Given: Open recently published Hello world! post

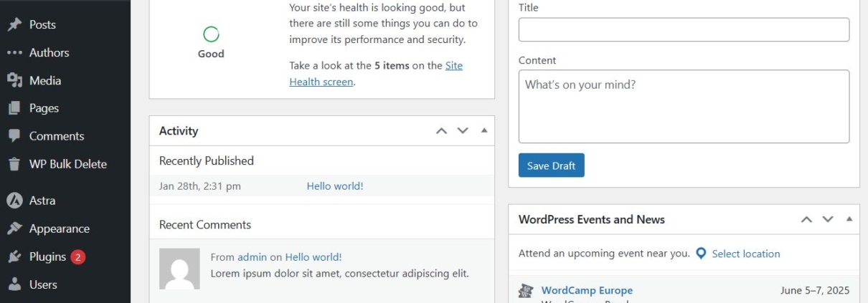Looking at the screenshot, I should 335,186.
